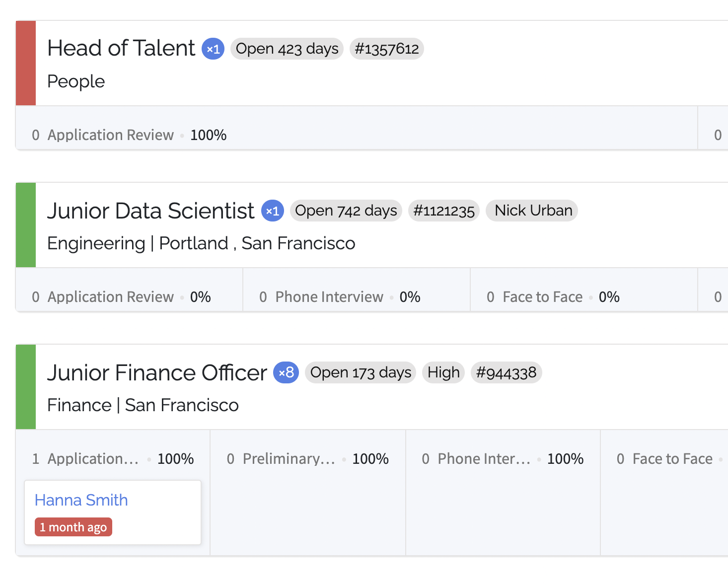Image resolution: width=728 pixels, height=586 pixels.
Task: Open the Junior Data Scientist job posting
Action: [150, 211]
